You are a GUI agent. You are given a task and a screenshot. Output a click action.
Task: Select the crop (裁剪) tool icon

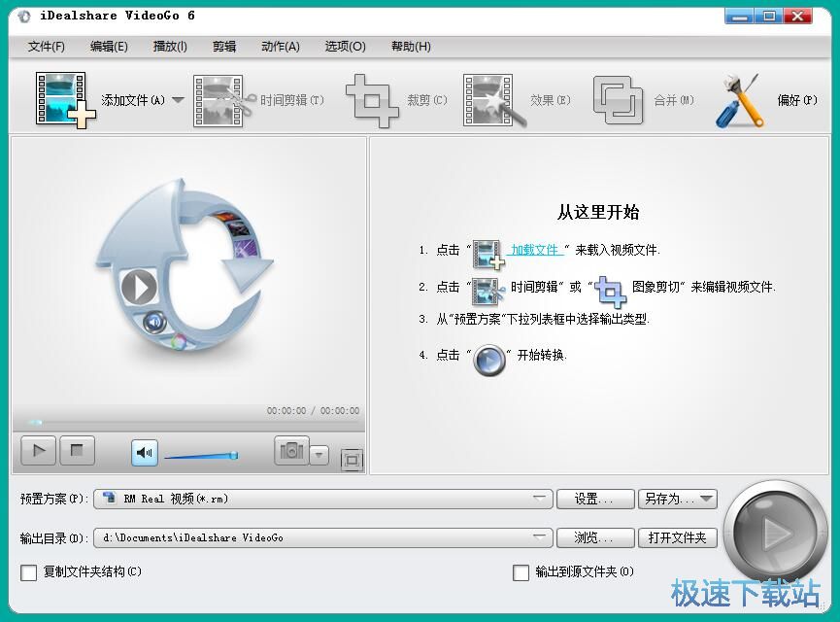(x=372, y=101)
